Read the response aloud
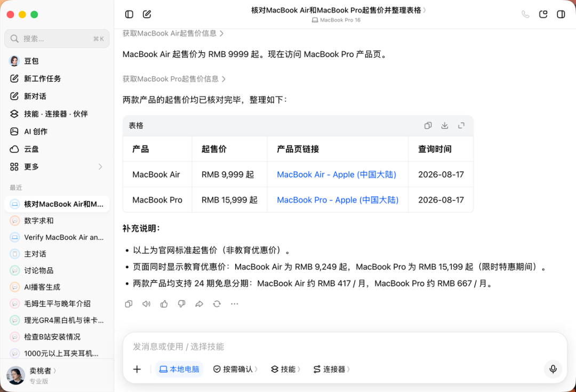The image size is (576, 392). point(146,304)
